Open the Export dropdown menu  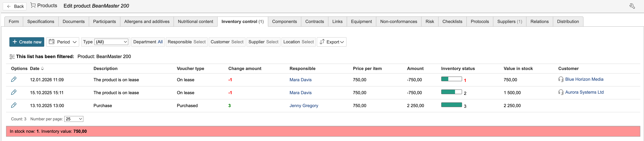(331, 42)
